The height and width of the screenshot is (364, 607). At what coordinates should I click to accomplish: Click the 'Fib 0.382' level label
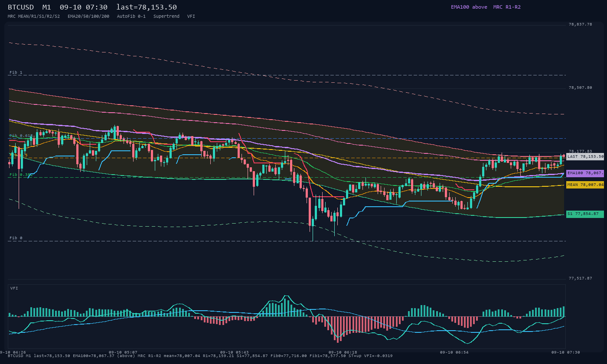pos(20,175)
